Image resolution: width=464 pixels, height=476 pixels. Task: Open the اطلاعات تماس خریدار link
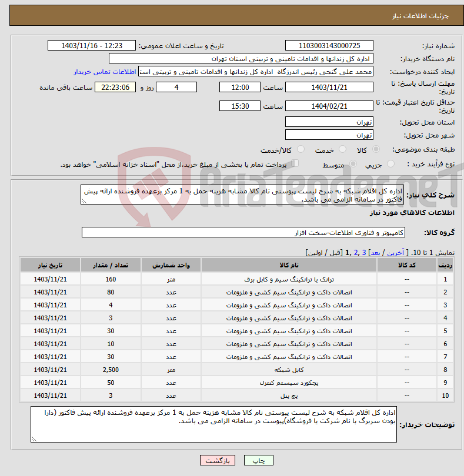(105, 72)
